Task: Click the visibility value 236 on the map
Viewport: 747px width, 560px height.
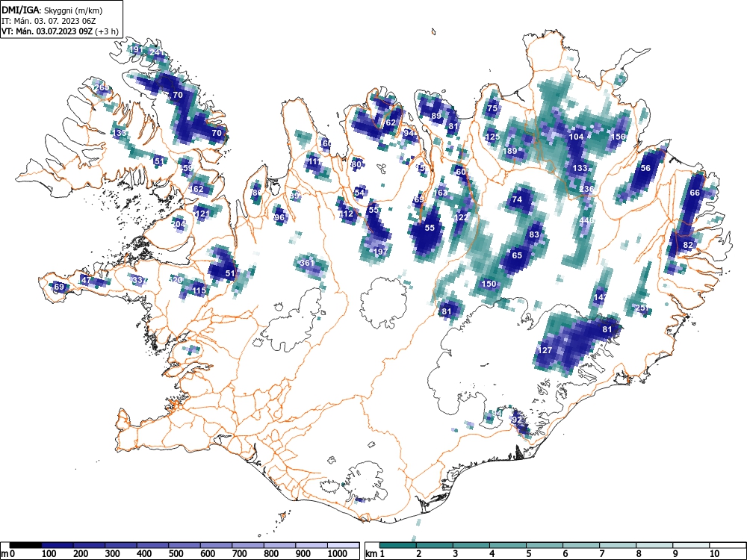Action: [587, 189]
